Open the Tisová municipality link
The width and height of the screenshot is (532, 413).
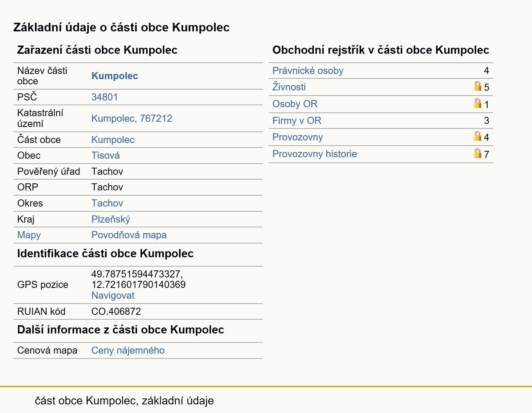tap(106, 155)
